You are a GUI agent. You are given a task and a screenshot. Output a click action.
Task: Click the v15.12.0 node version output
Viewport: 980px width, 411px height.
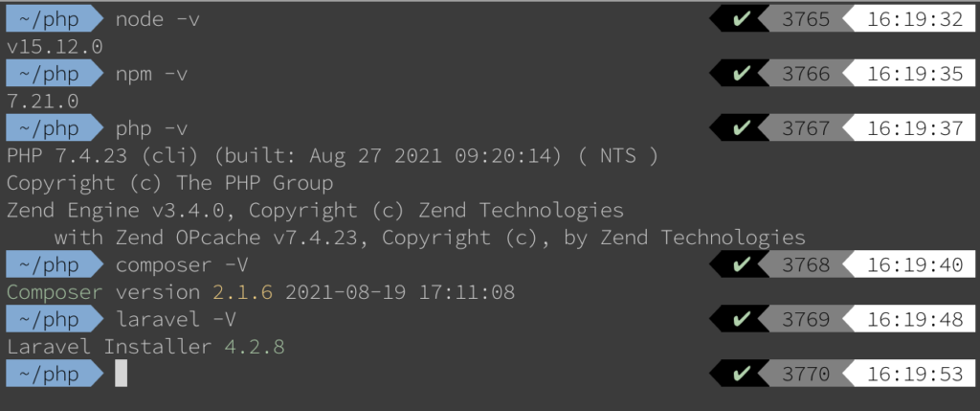coord(55,46)
